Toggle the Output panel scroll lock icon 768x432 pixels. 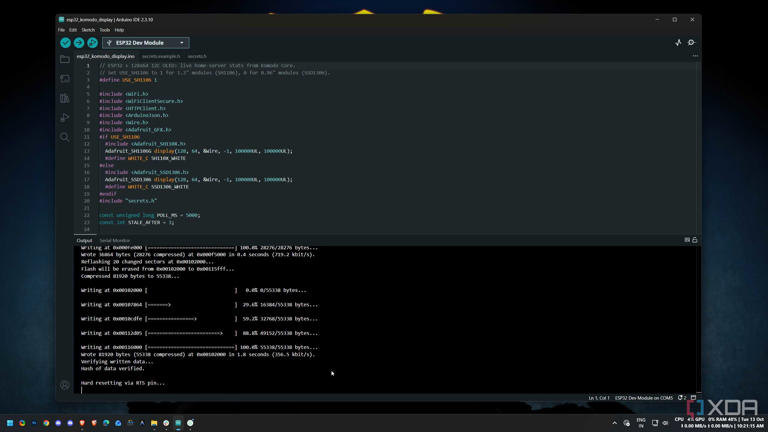click(695, 240)
